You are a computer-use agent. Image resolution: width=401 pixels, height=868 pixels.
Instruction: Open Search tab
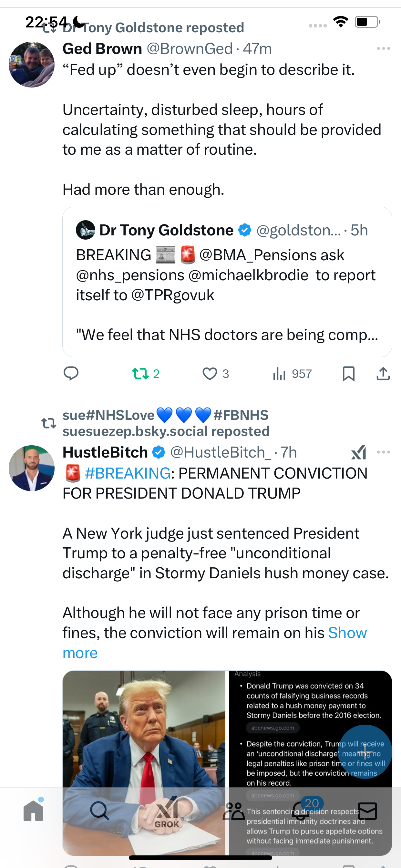[100, 811]
